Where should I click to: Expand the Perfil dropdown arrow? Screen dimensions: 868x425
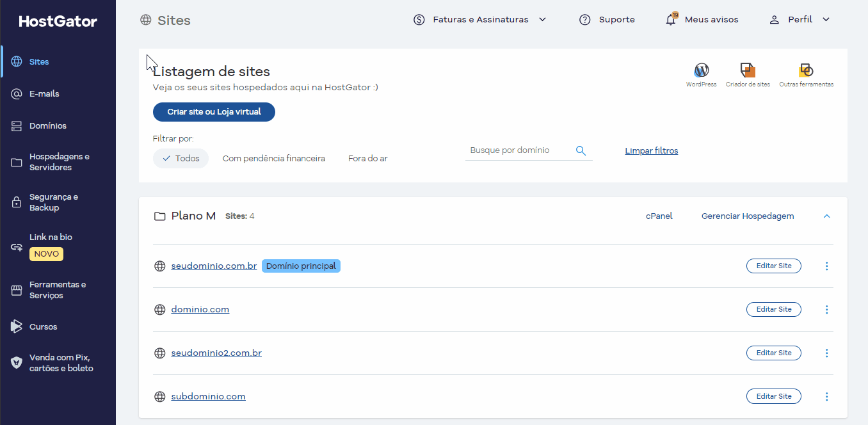tap(826, 20)
